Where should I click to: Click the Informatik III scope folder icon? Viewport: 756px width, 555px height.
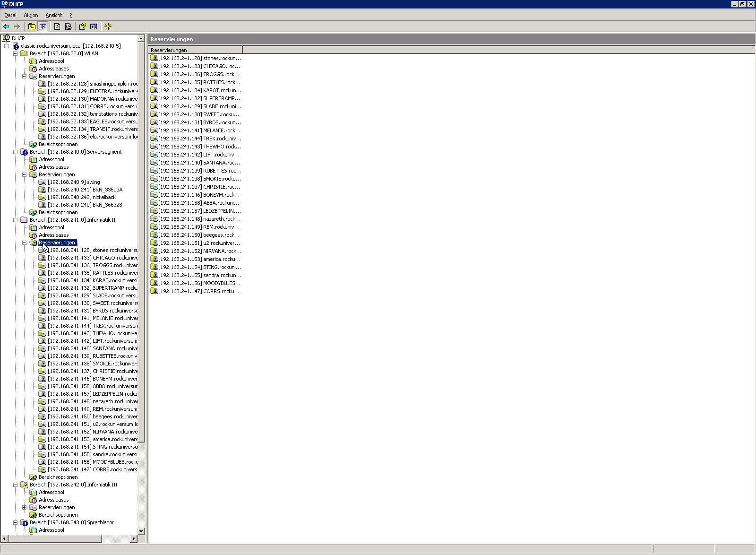[24, 485]
